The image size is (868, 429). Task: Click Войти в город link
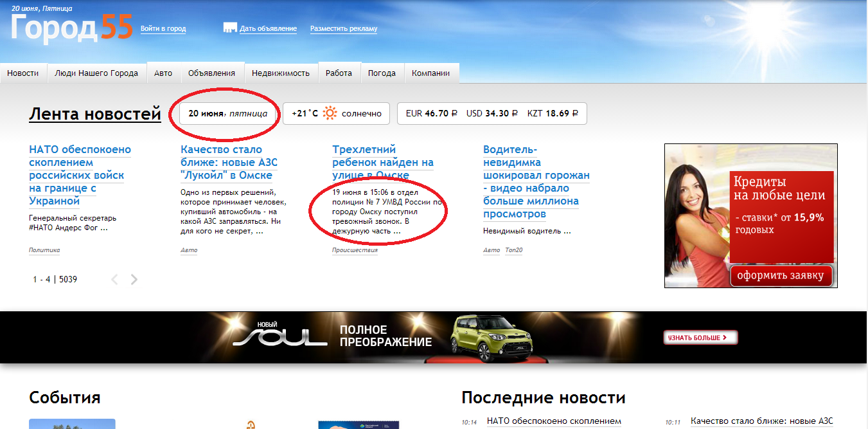[163, 29]
